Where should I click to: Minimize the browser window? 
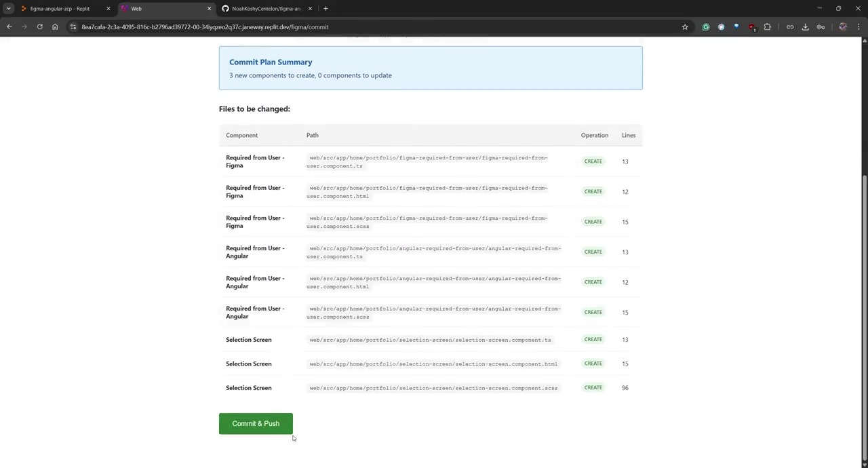[819, 8]
